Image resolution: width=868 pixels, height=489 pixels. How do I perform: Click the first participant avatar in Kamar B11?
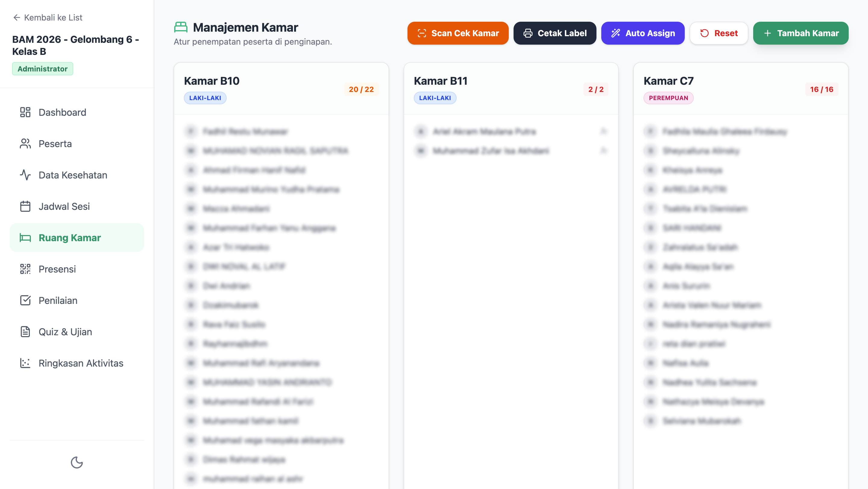click(421, 131)
